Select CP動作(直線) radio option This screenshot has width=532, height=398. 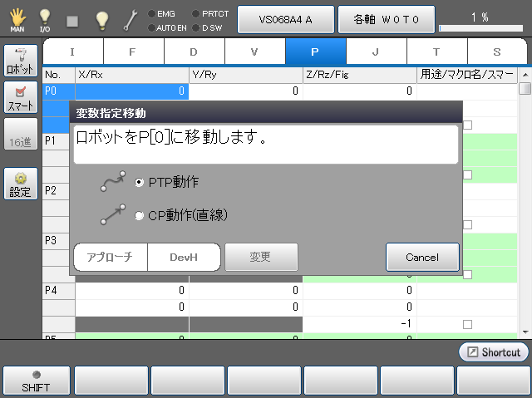[x=139, y=215]
